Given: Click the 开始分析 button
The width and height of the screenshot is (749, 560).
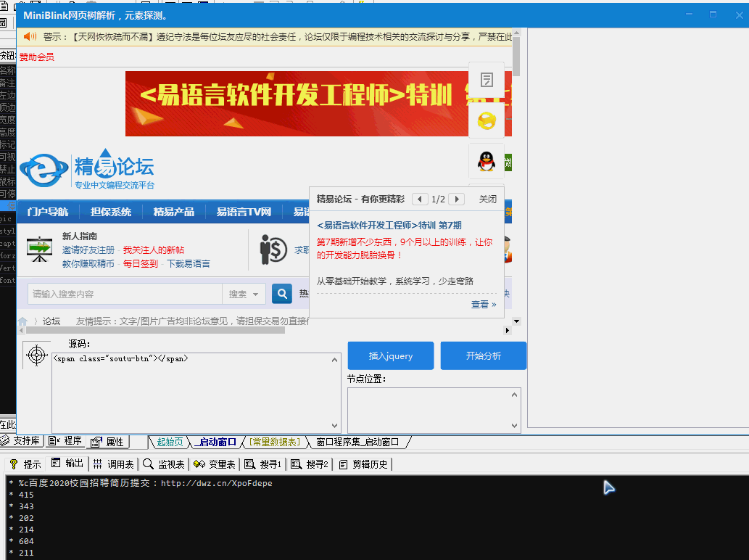Looking at the screenshot, I should tap(484, 355).
